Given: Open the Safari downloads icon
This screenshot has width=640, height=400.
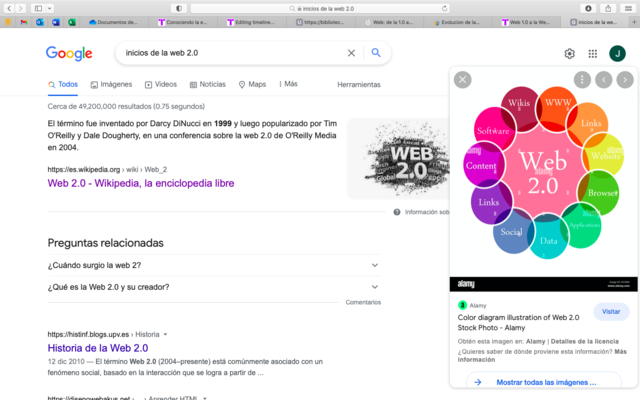Looking at the screenshot, I should (588, 8).
